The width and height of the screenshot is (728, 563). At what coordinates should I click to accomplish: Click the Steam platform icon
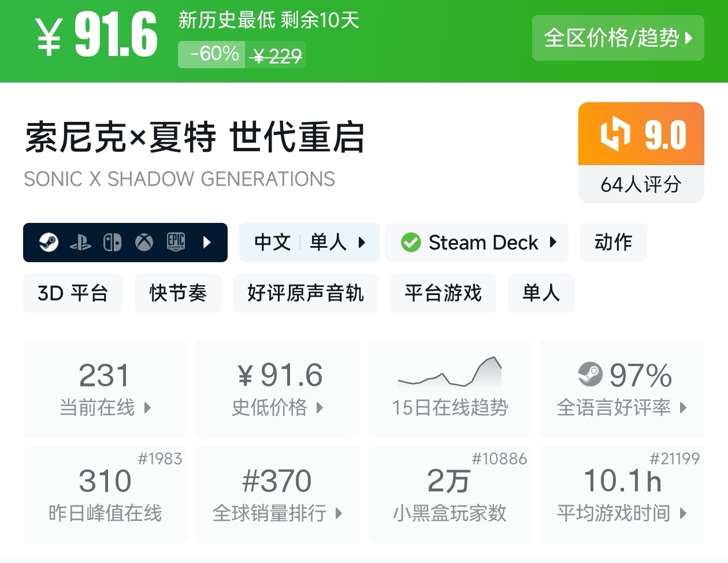(49, 243)
